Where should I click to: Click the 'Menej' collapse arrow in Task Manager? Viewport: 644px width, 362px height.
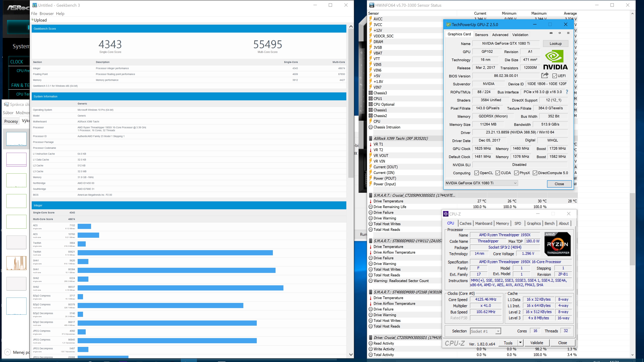click(8, 352)
